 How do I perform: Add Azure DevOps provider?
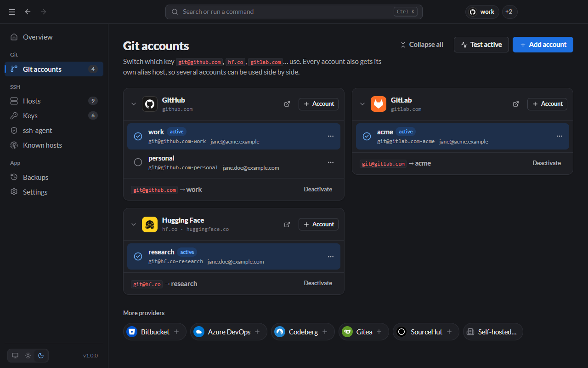tap(229, 332)
